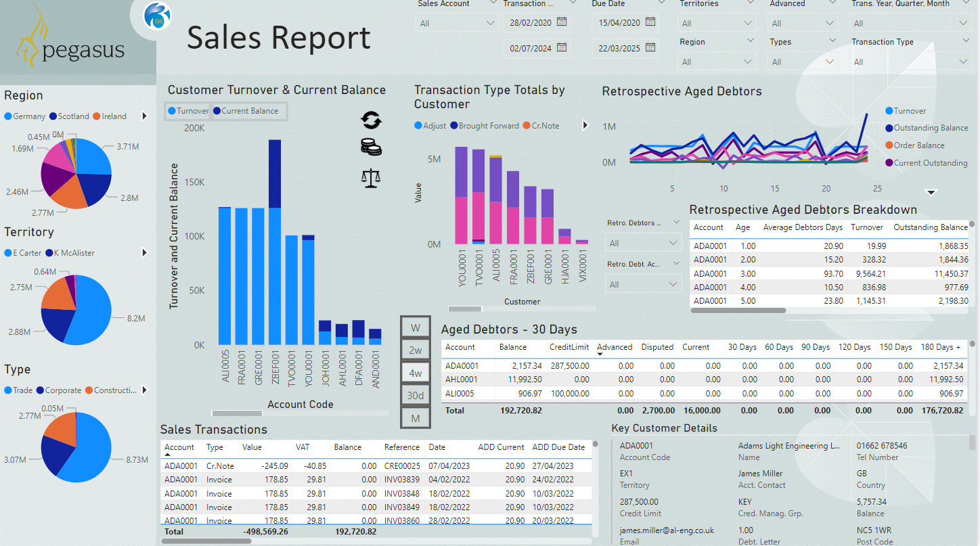Image resolution: width=980 pixels, height=546 pixels.
Task: Click the Order Balance orange legend swatch
Action: coord(889,145)
